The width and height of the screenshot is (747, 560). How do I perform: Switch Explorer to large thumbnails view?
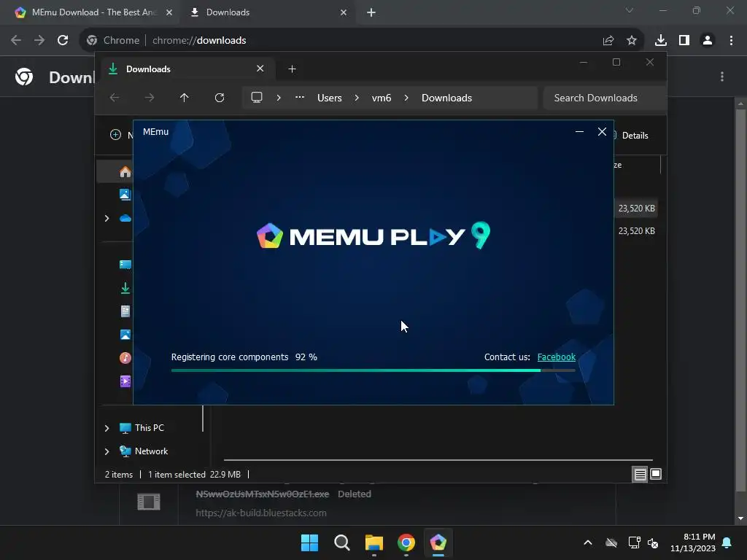tap(656, 474)
